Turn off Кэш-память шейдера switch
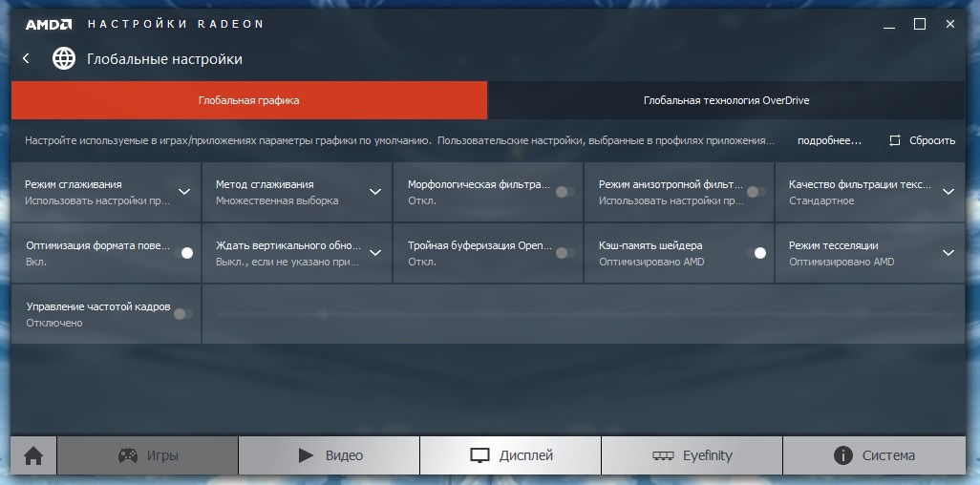This screenshot has height=485, width=980. (756, 252)
